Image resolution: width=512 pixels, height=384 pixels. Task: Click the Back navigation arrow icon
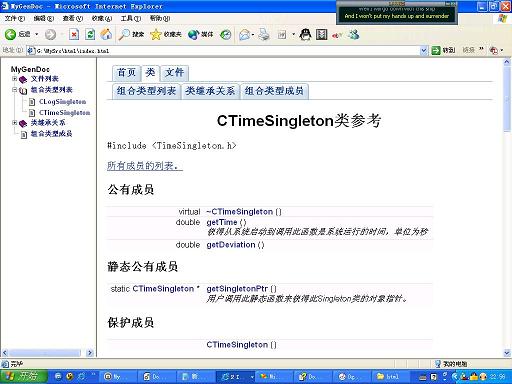coord(10,34)
